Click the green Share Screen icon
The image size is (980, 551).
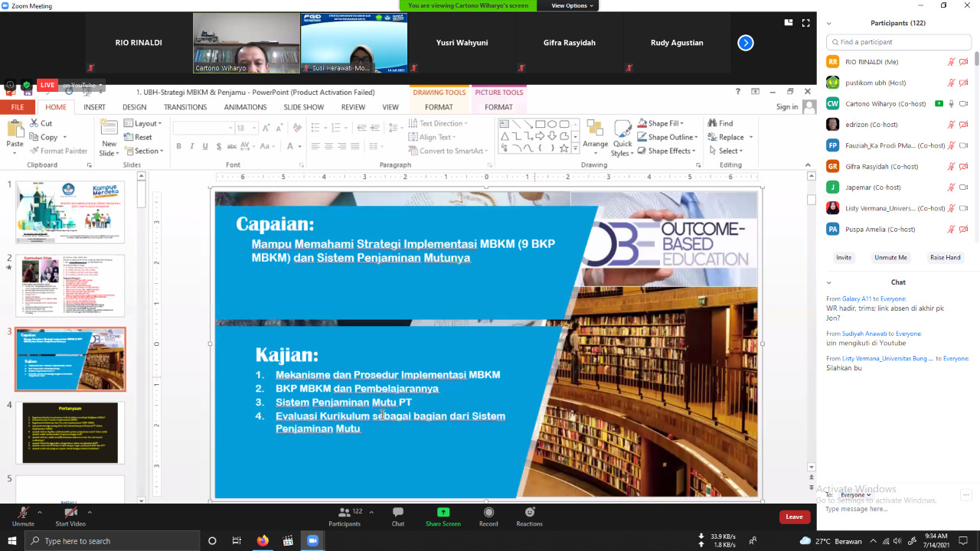(443, 513)
